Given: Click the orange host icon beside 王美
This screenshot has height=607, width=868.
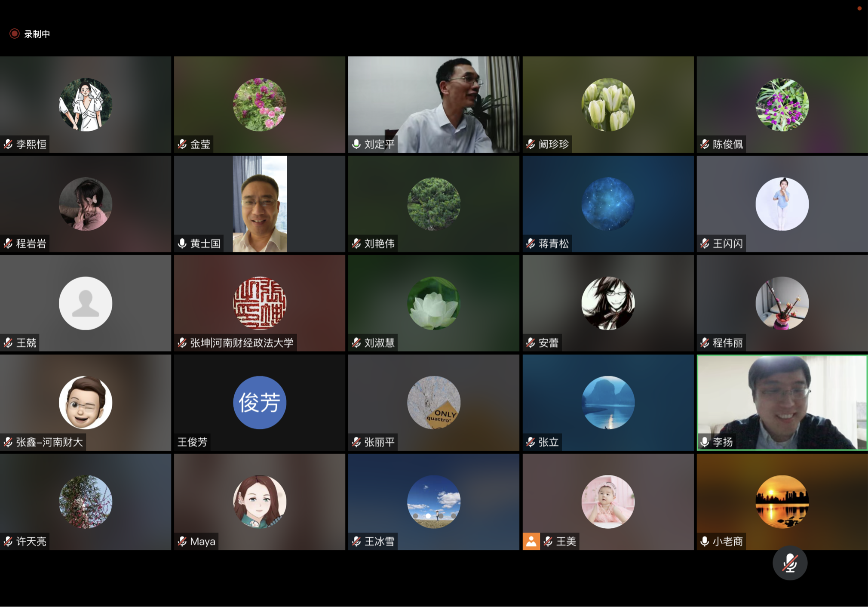Looking at the screenshot, I should [x=531, y=541].
